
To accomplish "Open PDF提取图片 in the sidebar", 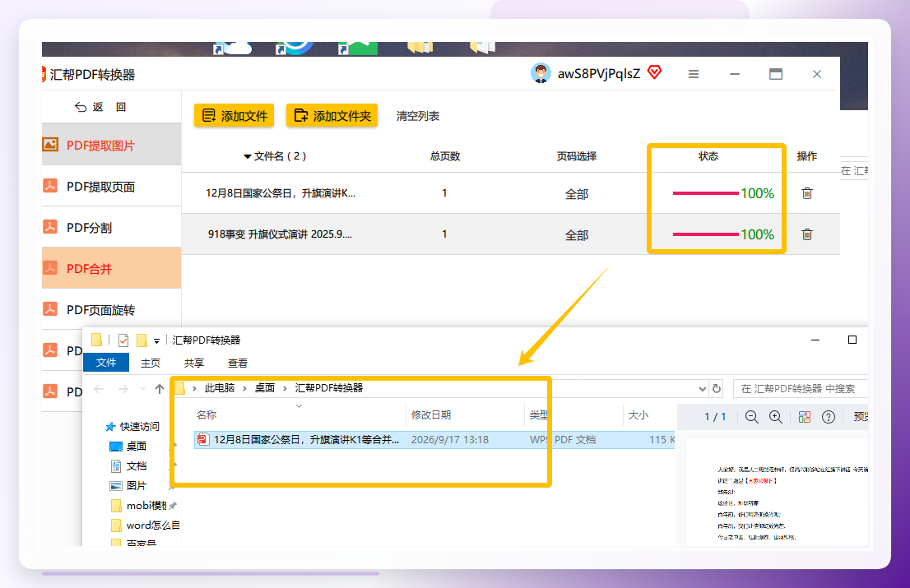I will [111, 145].
